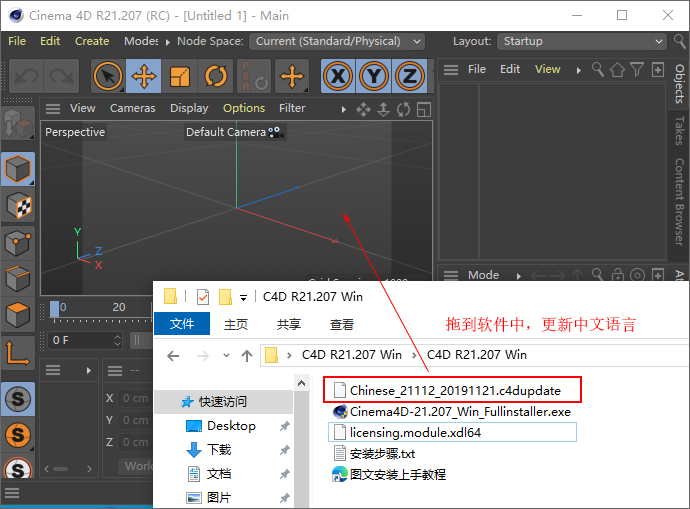Click the Undo arrow in Cinema 4D toolbar

[x=26, y=77]
